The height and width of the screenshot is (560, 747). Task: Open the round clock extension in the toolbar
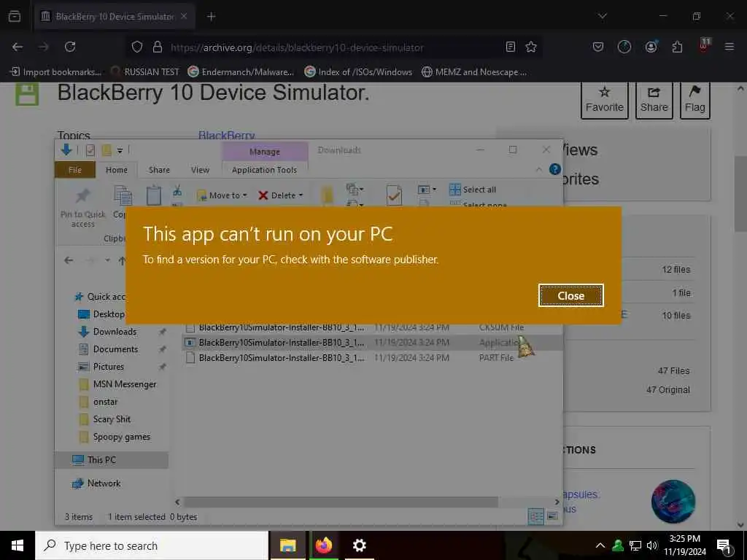[x=624, y=47]
